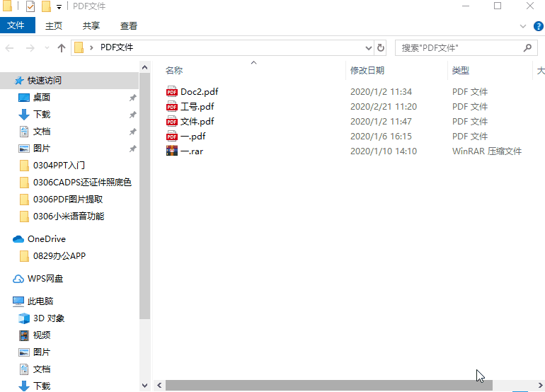This screenshot has height=392, width=545.
Task: Click horizontal scrollbar right arrow
Action: pyautogui.click(x=540, y=385)
